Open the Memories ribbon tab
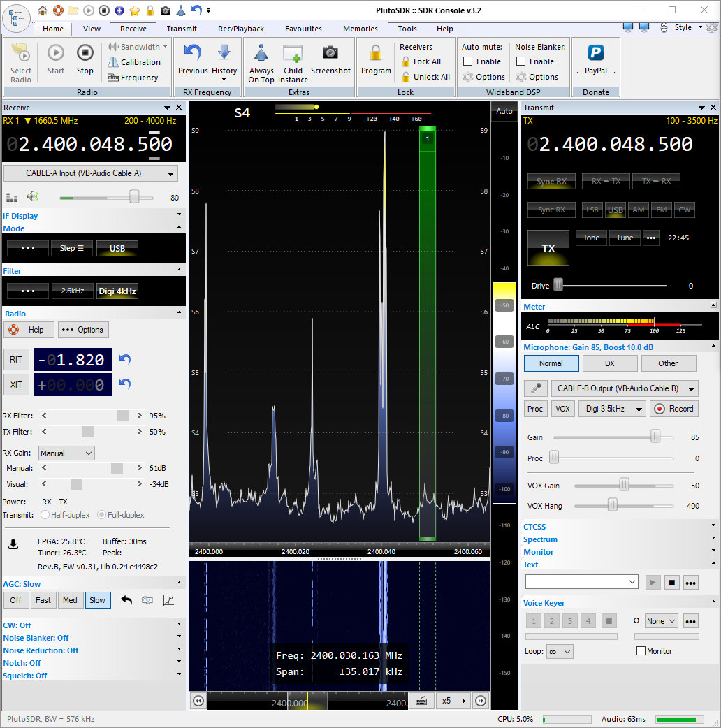 [x=360, y=29]
